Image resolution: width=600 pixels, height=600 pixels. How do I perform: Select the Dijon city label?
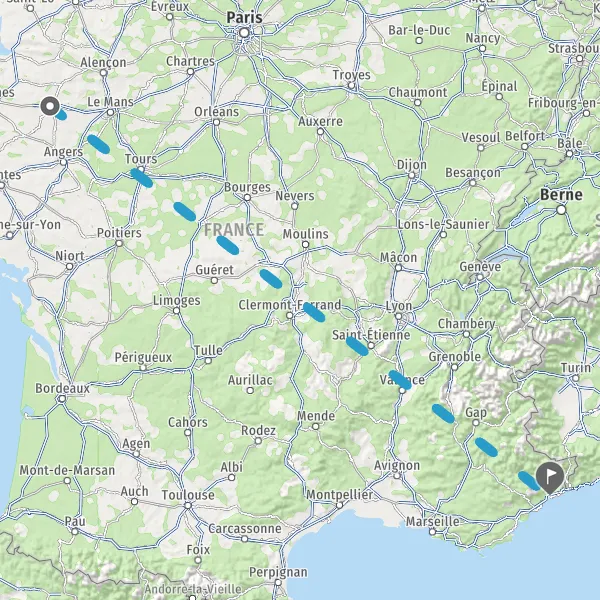point(412,165)
